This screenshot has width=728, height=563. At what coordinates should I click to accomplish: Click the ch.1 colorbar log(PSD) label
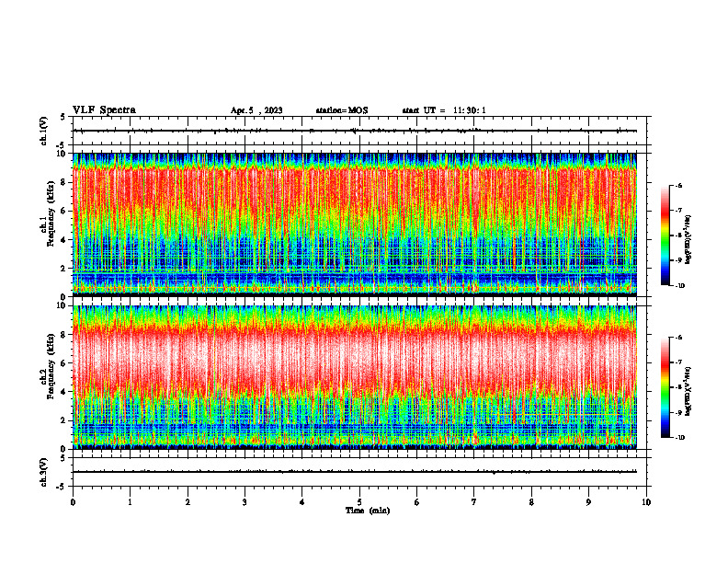688,240
